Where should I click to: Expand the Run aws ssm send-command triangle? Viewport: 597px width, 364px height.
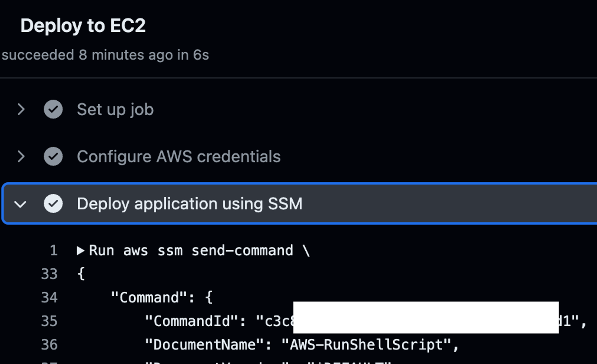coord(81,251)
